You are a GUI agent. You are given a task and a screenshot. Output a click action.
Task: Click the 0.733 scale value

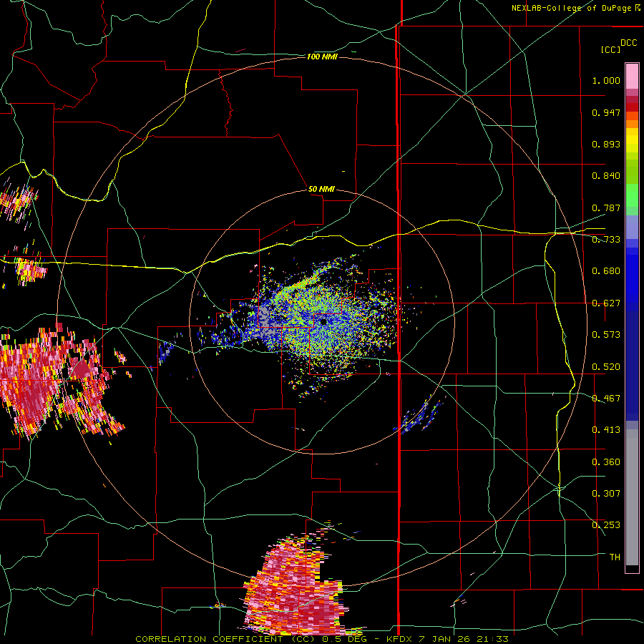point(606,240)
